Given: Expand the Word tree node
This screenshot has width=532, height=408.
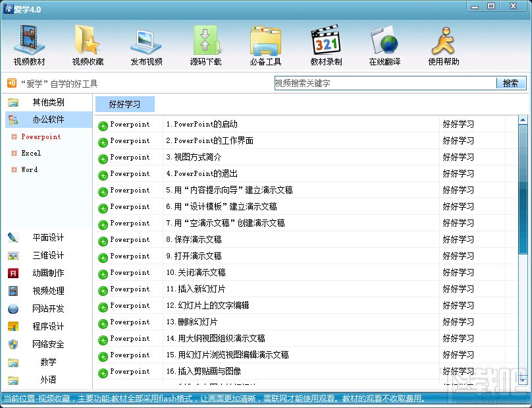Looking at the screenshot, I should (14, 169).
